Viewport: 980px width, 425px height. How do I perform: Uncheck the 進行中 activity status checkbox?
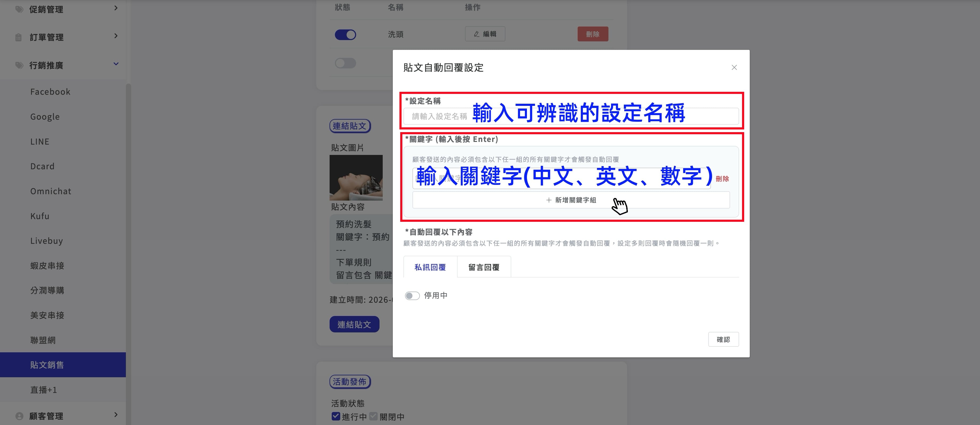(x=335, y=416)
